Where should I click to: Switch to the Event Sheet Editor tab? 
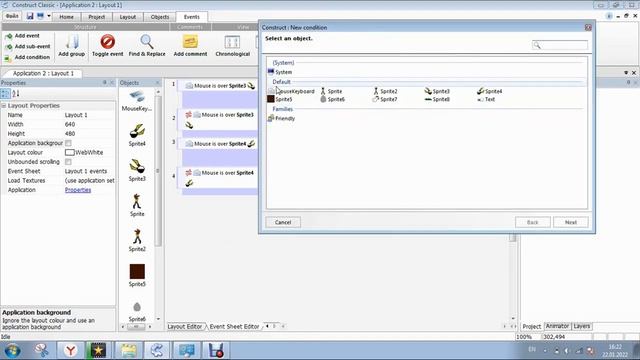click(234, 327)
